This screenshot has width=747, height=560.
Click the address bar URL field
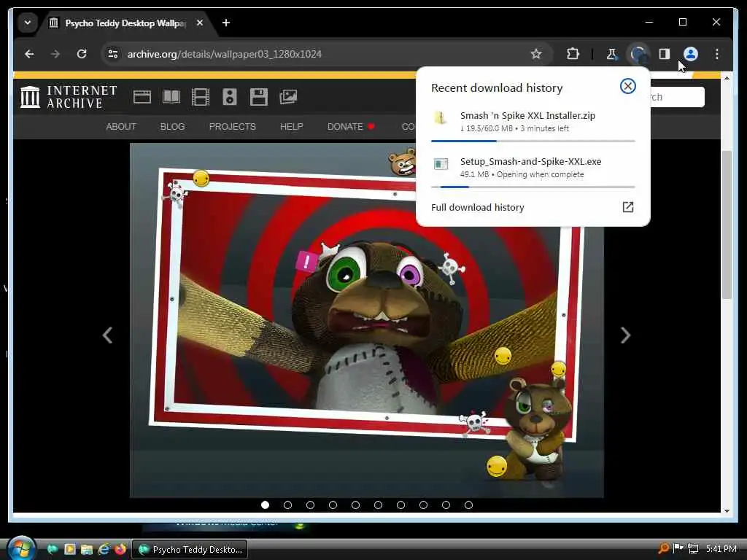[324, 54]
